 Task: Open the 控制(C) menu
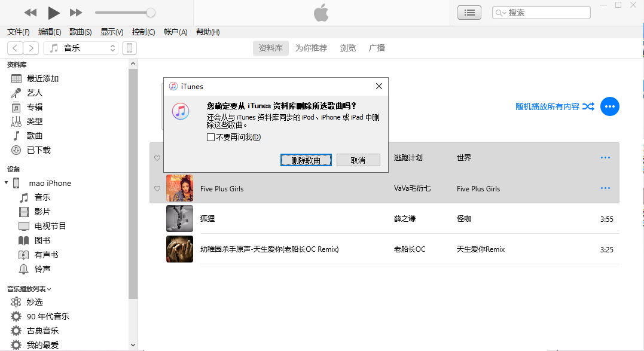coord(144,32)
